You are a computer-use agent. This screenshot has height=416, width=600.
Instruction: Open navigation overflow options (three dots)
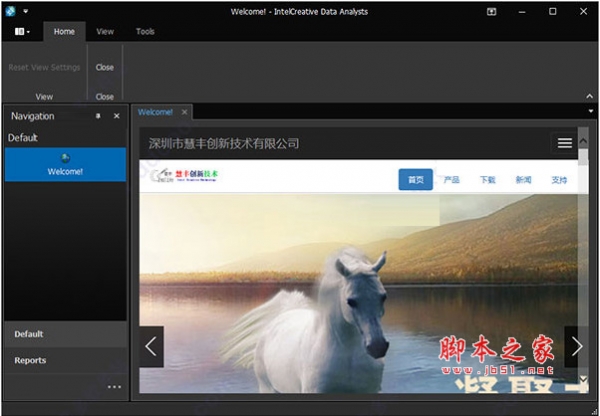click(114, 387)
